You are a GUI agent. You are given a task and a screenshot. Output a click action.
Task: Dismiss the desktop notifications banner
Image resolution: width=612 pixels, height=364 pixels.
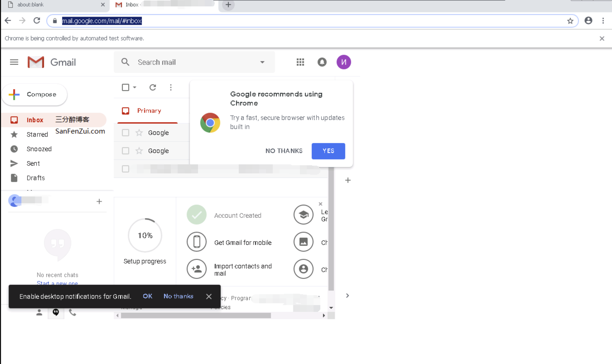pos(209,296)
